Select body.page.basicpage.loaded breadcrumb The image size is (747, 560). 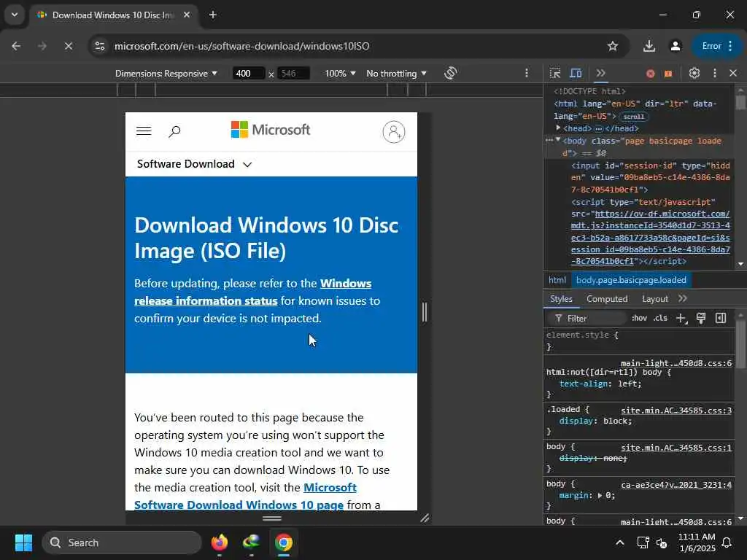tap(631, 280)
